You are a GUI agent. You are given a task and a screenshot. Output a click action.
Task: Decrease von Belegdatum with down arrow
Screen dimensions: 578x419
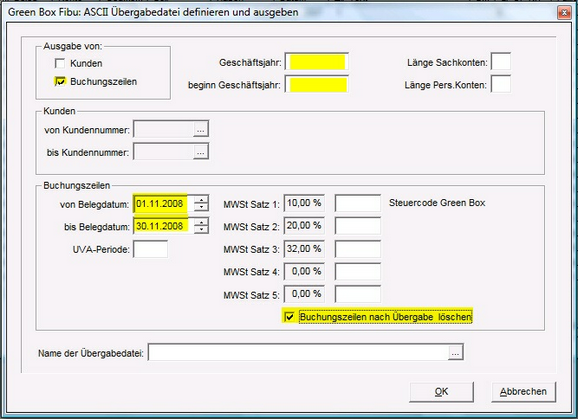click(x=201, y=208)
